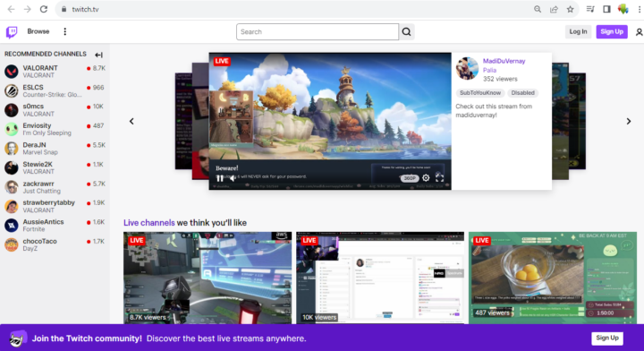Bookmark this page with star icon
644x351 pixels.
(x=570, y=9)
